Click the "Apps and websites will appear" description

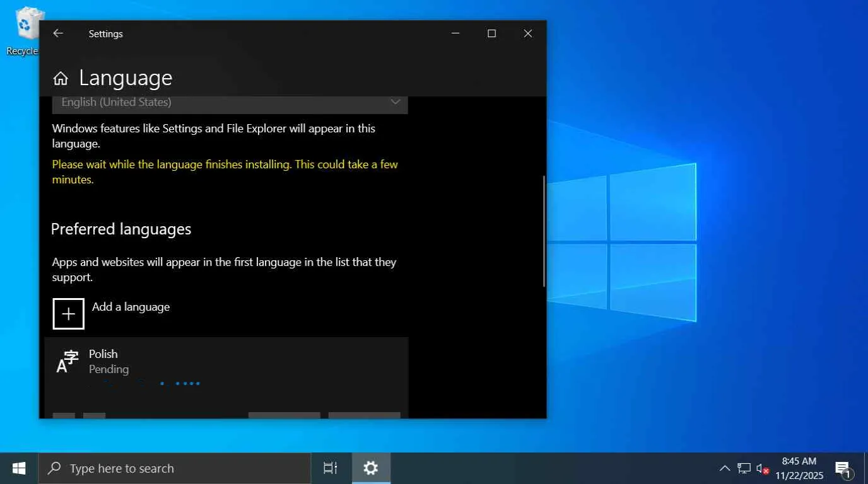224,270
